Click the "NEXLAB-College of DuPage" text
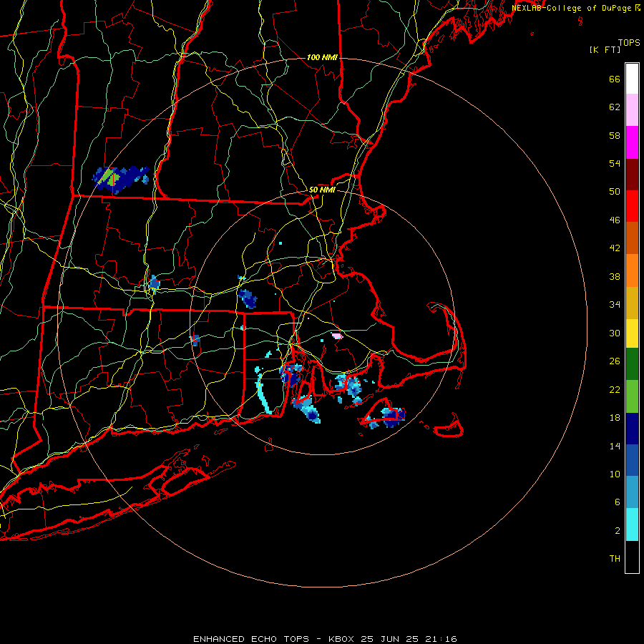The image size is (644, 644). pos(571,8)
